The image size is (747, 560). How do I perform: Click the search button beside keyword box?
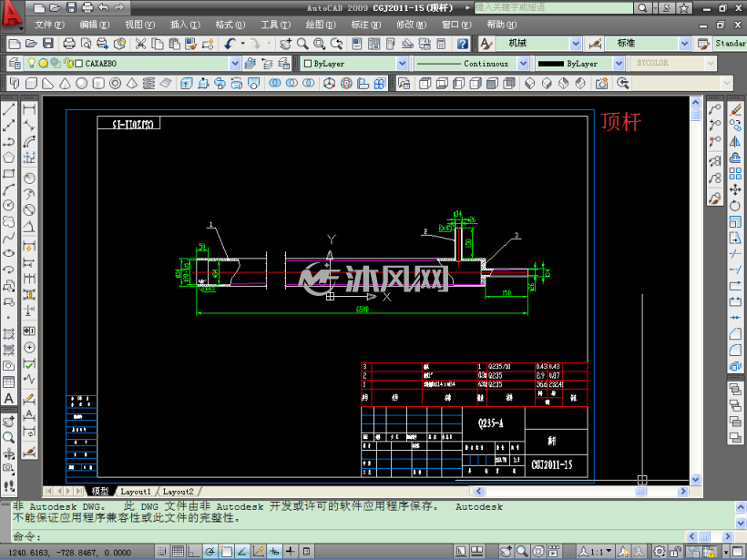point(641,7)
